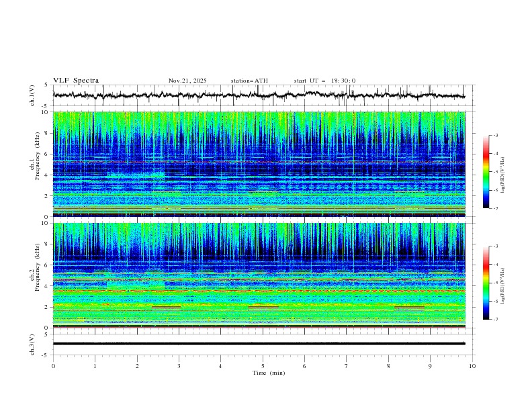Click the 'station=ATH' label
532x411 pixels.
click(x=249, y=81)
